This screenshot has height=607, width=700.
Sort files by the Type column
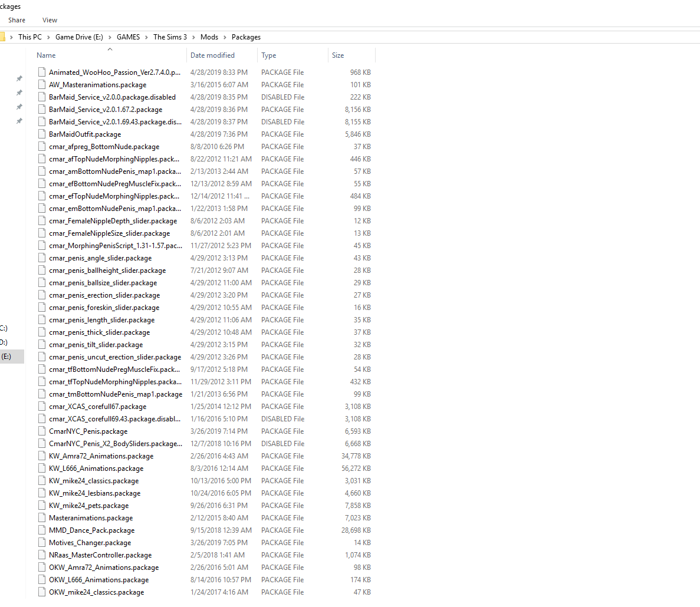(269, 55)
